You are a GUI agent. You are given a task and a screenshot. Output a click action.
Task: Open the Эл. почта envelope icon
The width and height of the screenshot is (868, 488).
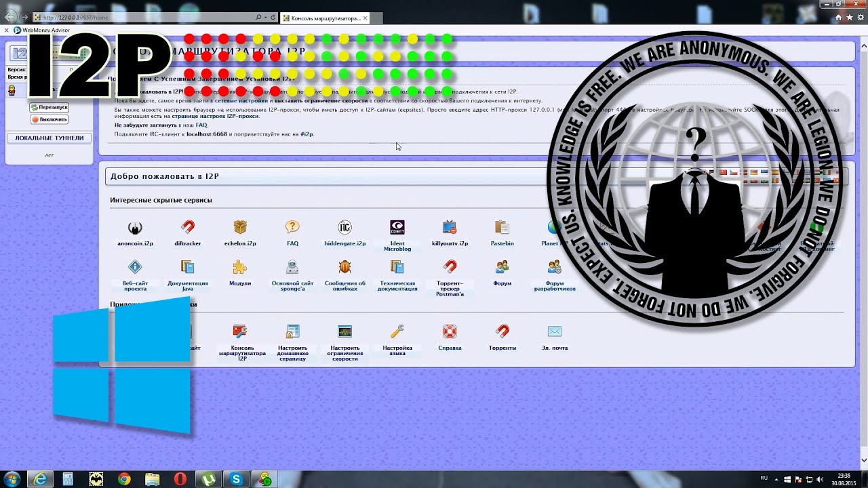(555, 331)
